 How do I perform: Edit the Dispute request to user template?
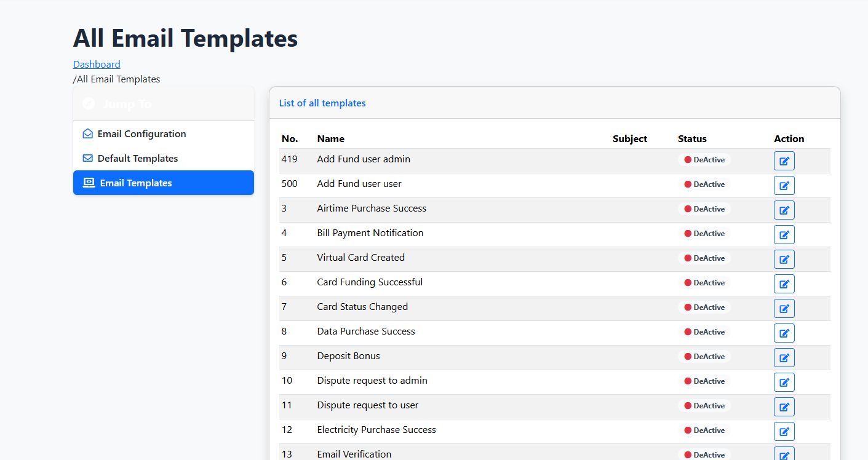click(784, 406)
